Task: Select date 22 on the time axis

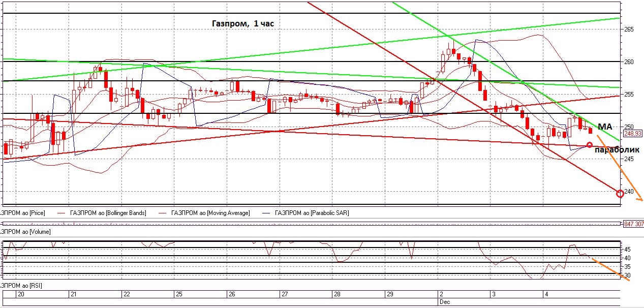Action: [x=127, y=294]
